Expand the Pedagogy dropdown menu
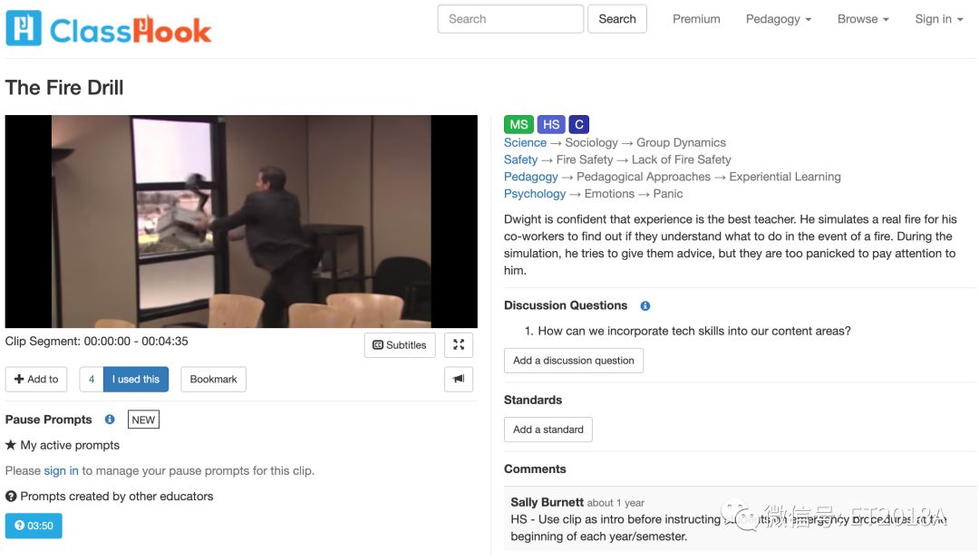This screenshot has height=560, width=979. pos(779,19)
